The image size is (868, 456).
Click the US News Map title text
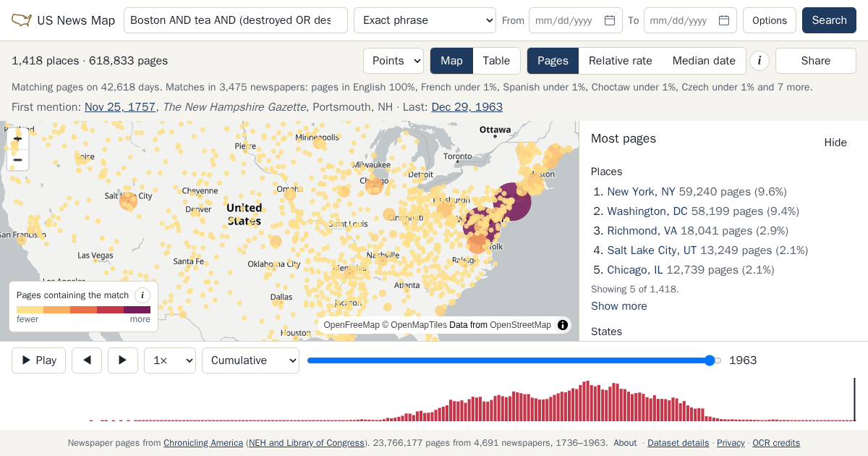76,20
